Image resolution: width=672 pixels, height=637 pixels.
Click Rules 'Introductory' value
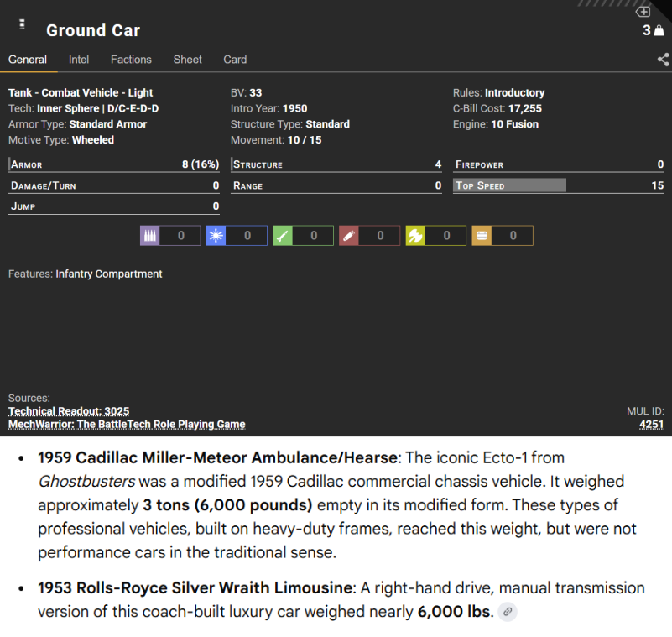coord(515,92)
